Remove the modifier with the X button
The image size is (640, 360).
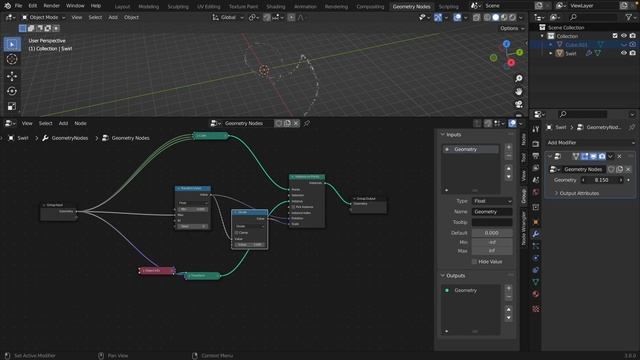point(620,156)
